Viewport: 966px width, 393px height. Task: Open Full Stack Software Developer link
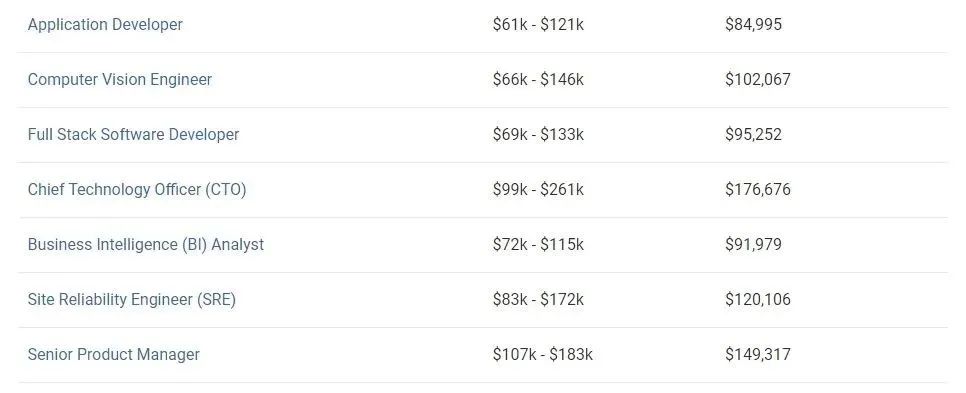133,134
